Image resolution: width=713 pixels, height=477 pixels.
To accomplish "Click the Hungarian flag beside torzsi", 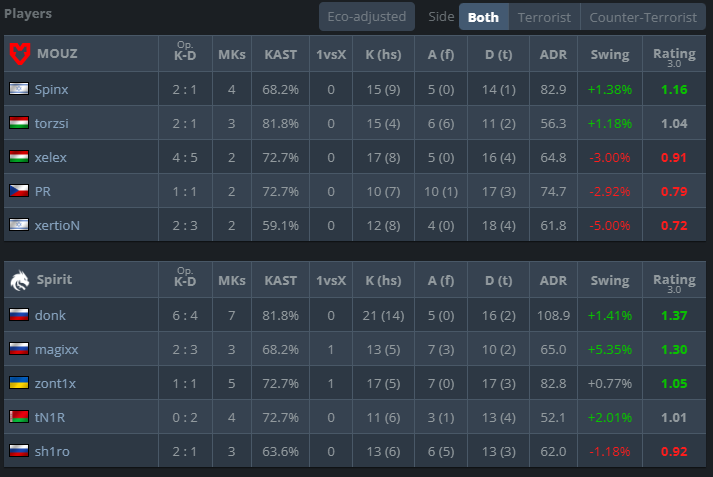I will (19, 123).
